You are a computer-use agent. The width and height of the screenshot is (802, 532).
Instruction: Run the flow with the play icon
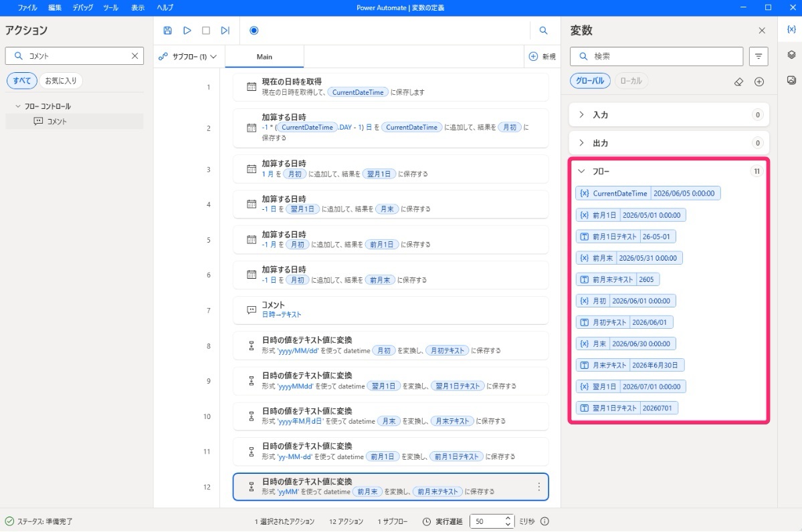point(187,31)
